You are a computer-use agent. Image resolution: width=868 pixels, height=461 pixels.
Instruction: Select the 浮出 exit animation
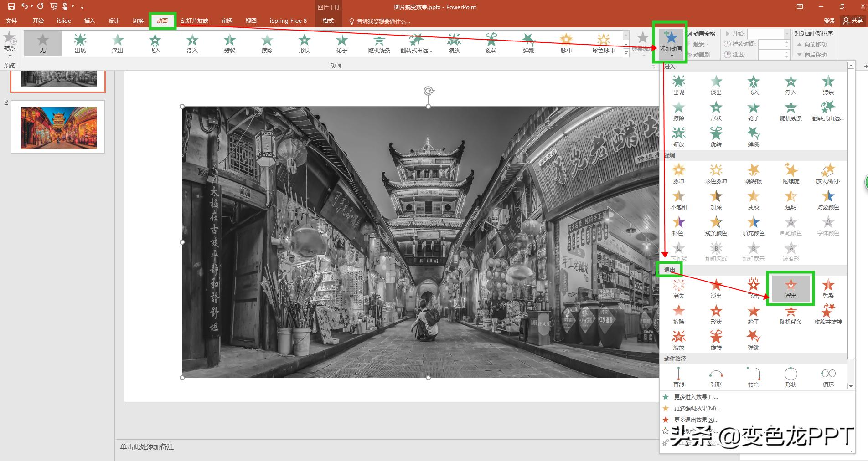[x=790, y=288]
